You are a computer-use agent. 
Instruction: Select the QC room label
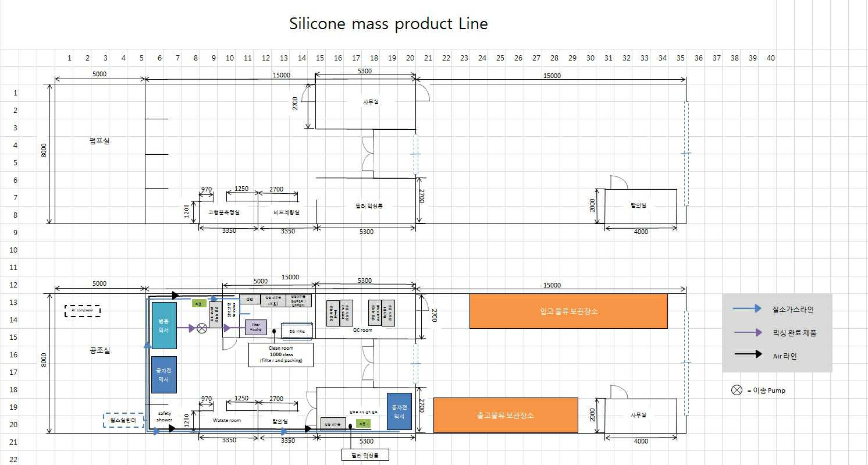point(362,330)
